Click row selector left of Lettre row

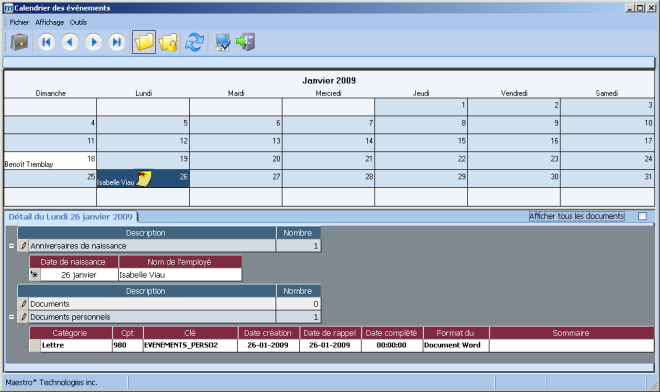click(35, 345)
